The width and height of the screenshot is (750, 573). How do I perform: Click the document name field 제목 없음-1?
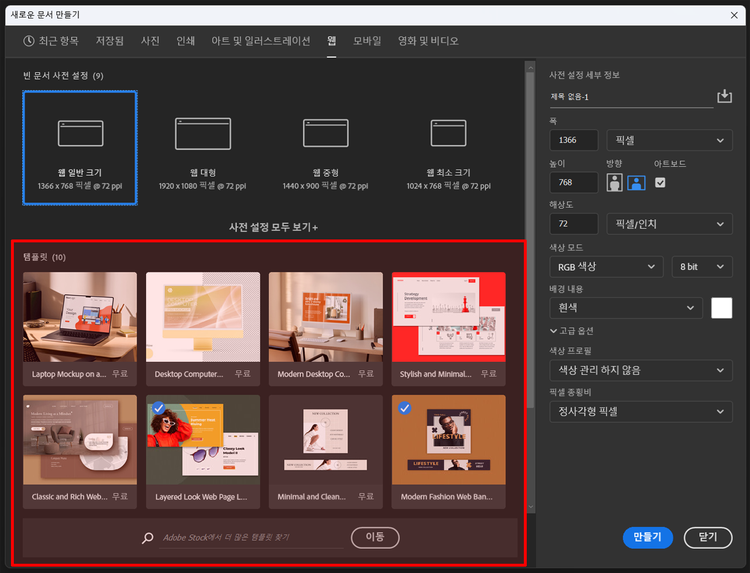click(631, 97)
